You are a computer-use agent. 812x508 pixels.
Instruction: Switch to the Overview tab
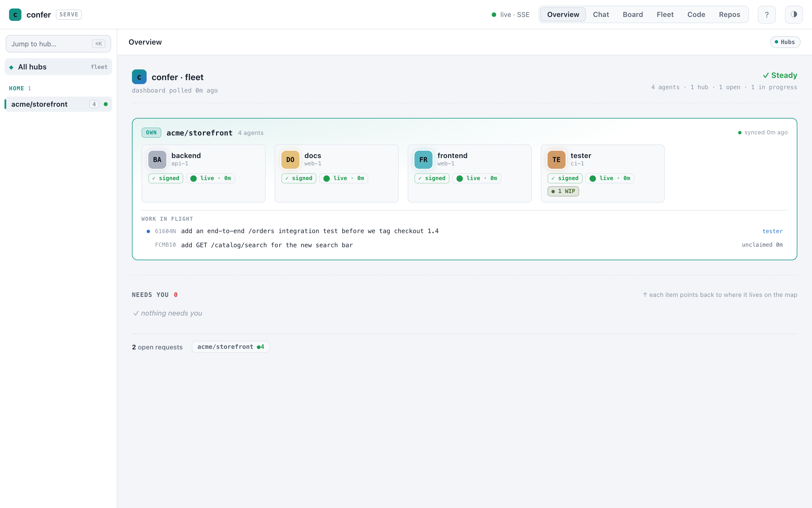pos(563,14)
